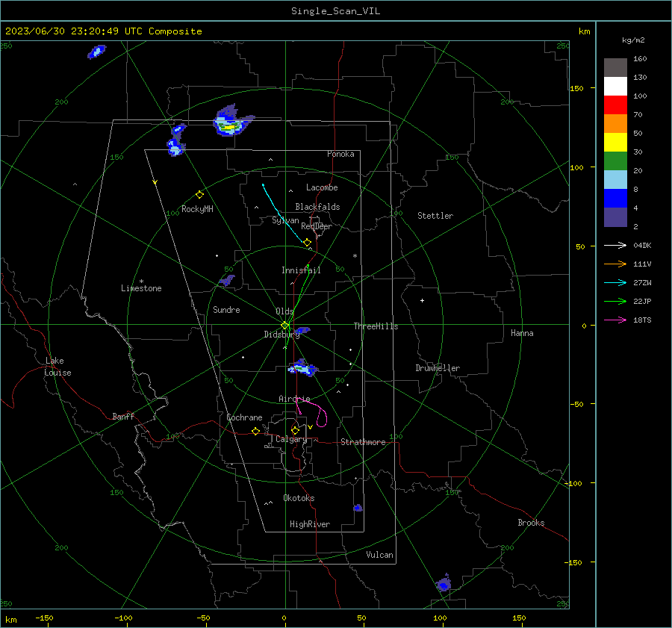Click the yellow diamond marker above Calgary
Viewport: 672px width, 628px height.
[x=295, y=430]
